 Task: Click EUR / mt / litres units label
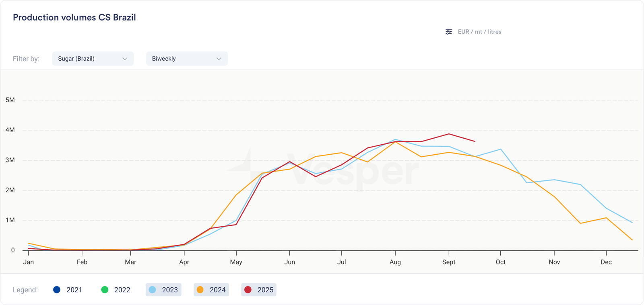(x=479, y=32)
